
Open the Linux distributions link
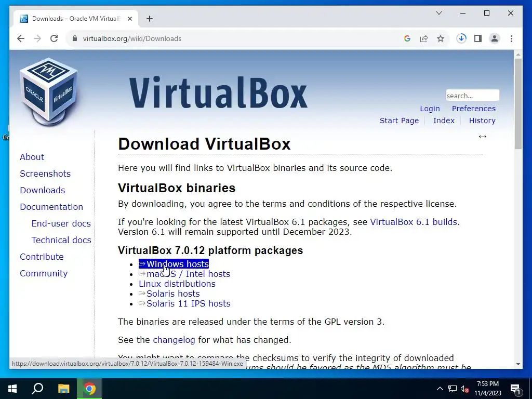177,284
